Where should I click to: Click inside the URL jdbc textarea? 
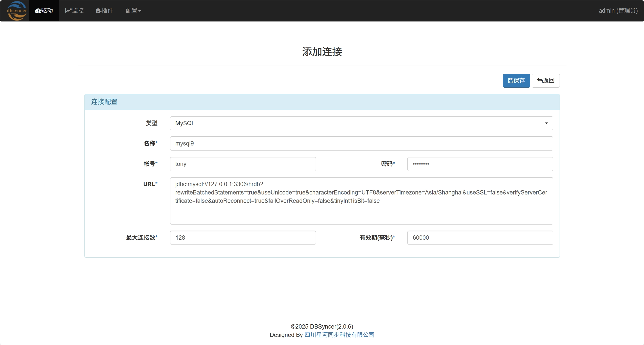(361, 201)
